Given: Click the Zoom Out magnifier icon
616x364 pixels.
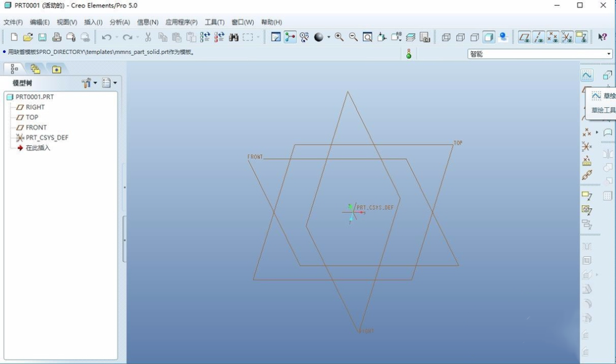Looking at the screenshot, I should [354, 37].
